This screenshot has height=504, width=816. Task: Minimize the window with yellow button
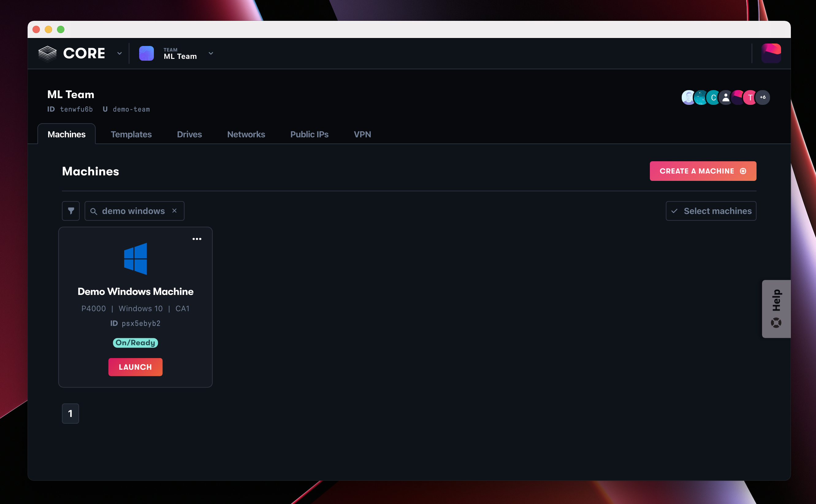[48, 29]
